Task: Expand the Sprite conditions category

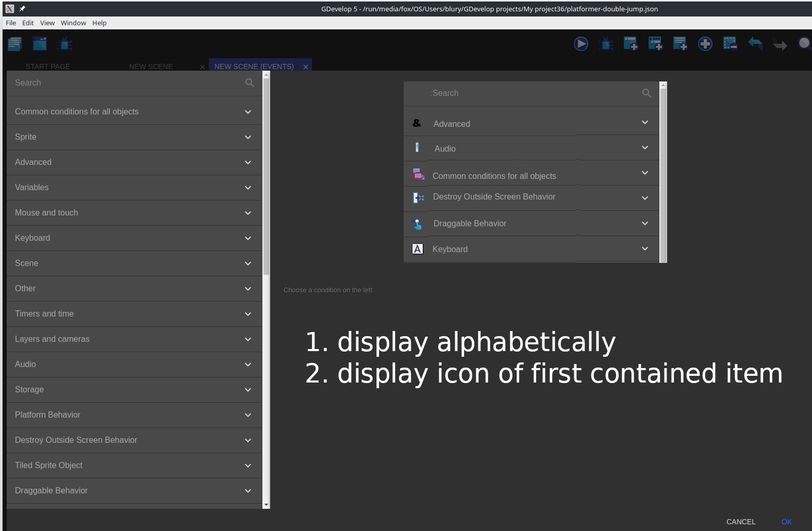Action: click(135, 137)
